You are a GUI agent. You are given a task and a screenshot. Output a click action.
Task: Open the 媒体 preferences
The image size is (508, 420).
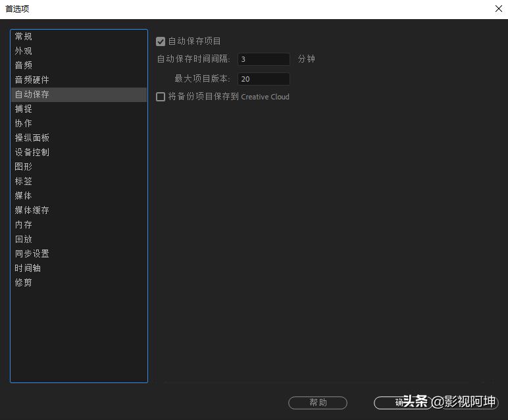(x=79, y=196)
